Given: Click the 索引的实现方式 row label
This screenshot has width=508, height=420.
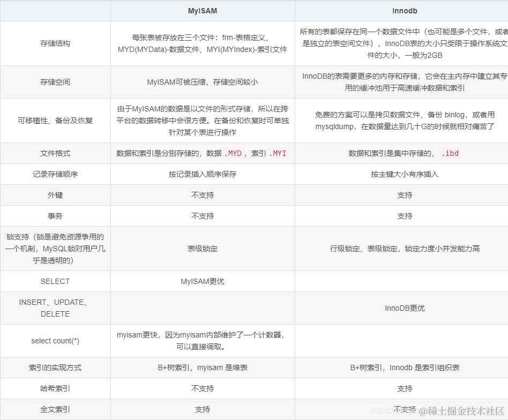Looking at the screenshot, I should click(x=55, y=367).
